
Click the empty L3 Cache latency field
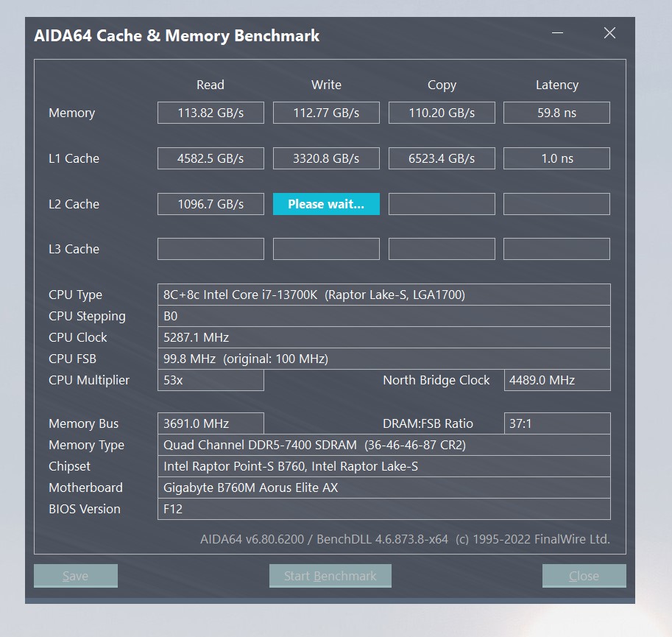pyautogui.click(x=556, y=249)
